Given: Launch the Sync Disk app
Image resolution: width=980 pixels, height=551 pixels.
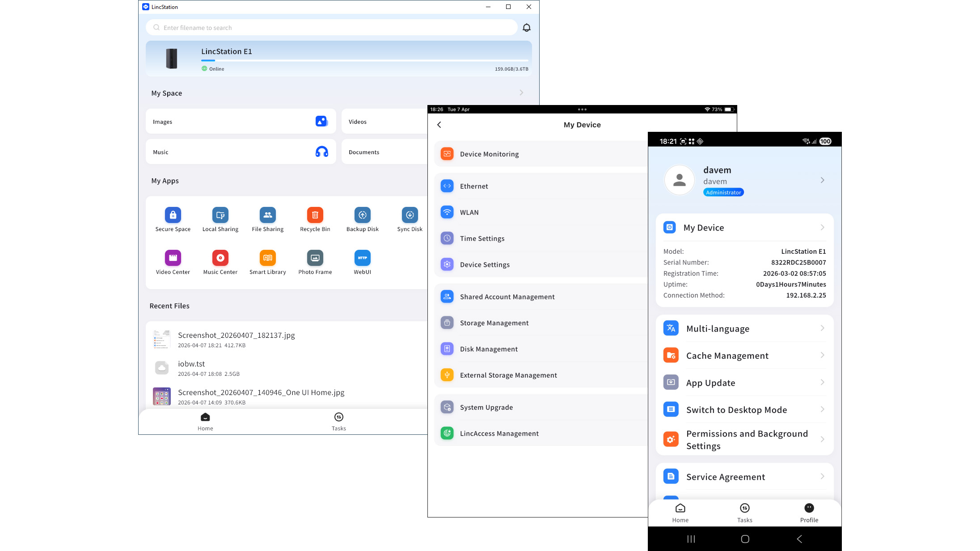Looking at the screenshot, I should pyautogui.click(x=410, y=220).
